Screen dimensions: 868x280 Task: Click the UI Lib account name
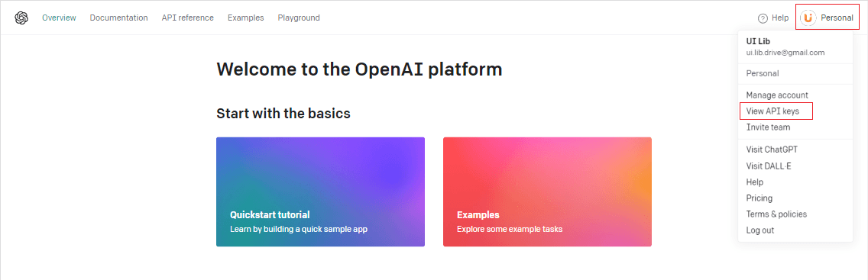pos(759,41)
